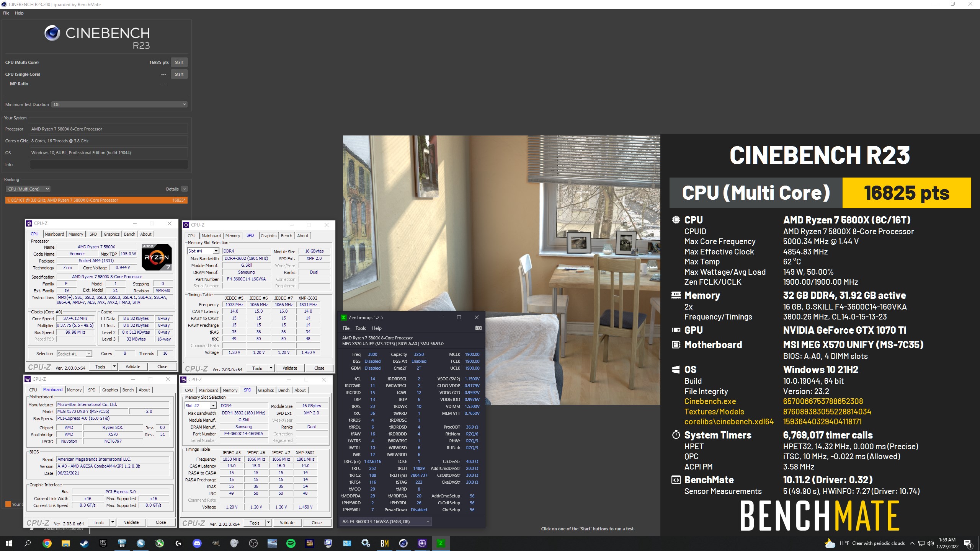Start the CPU (Single Core) test
Viewport: 980px width, 551px height.
click(179, 74)
